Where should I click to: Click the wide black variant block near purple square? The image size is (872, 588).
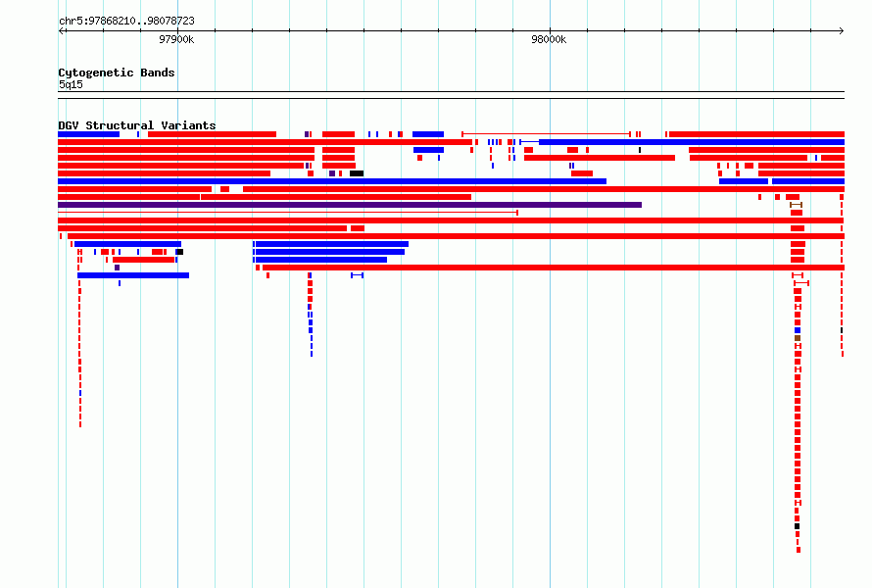(x=357, y=173)
